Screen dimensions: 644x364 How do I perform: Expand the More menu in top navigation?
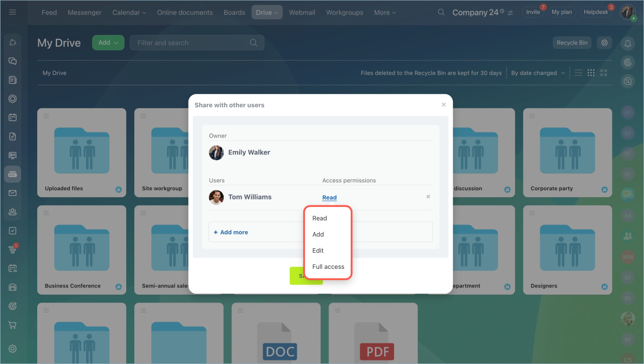pyautogui.click(x=384, y=13)
